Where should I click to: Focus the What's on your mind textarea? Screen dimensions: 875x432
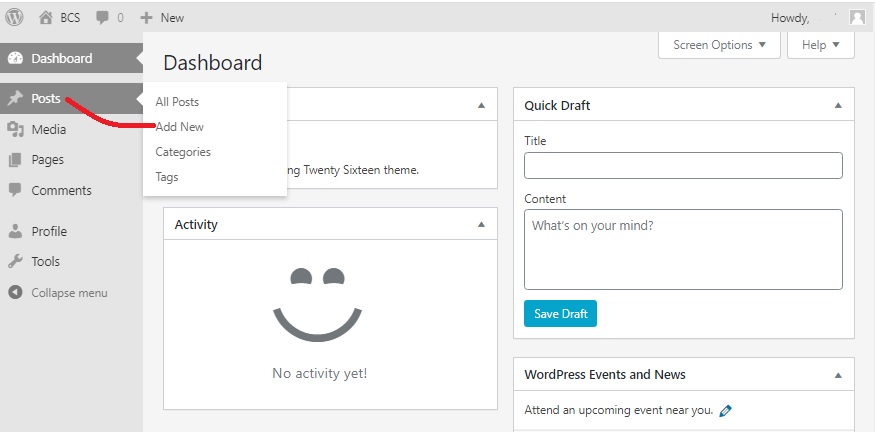683,249
